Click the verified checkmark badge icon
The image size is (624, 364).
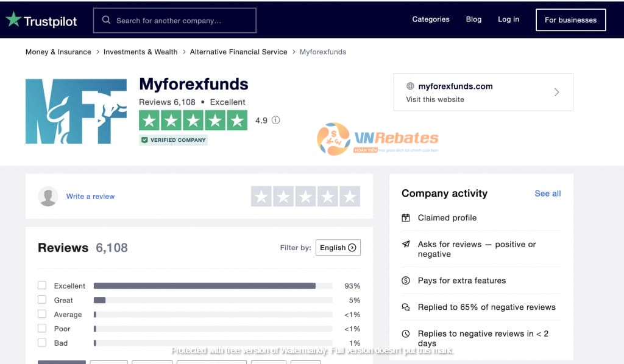tap(144, 140)
